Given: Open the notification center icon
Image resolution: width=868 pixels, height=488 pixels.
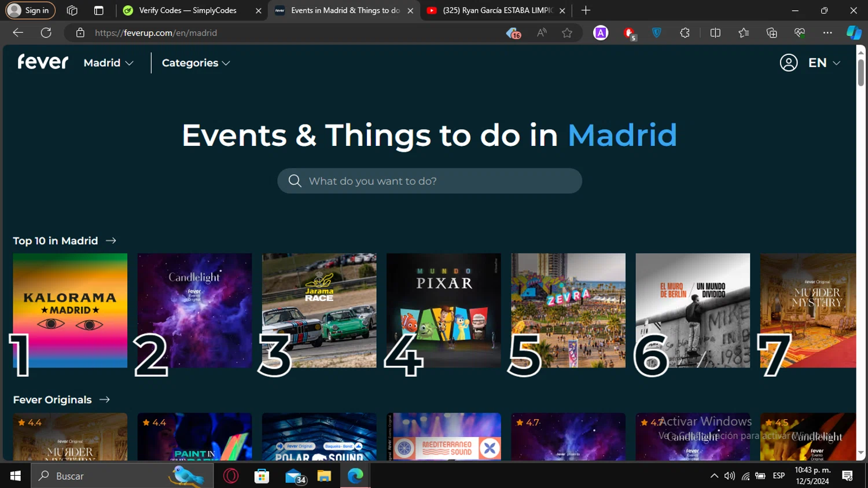Looking at the screenshot, I should tap(848, 476).
